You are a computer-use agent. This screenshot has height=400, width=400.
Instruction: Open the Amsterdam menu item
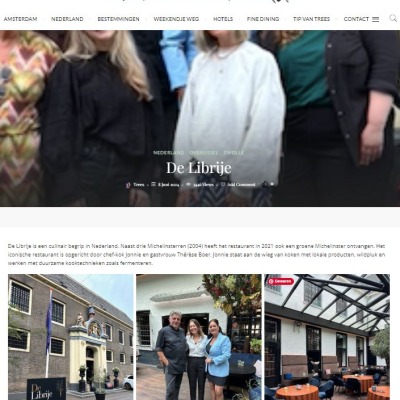pos(20,19)
